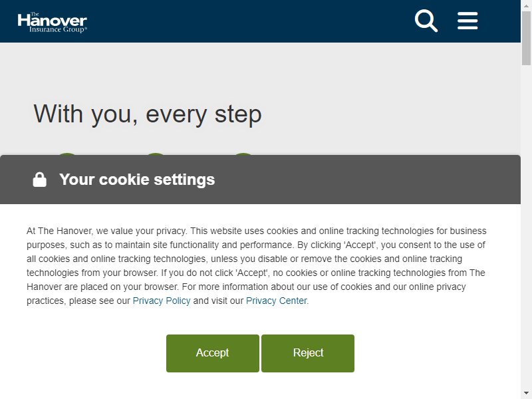Click the vertical scrollbar thumb
The height and width of the screenshot is (399, 532).
tap(526, 37)
